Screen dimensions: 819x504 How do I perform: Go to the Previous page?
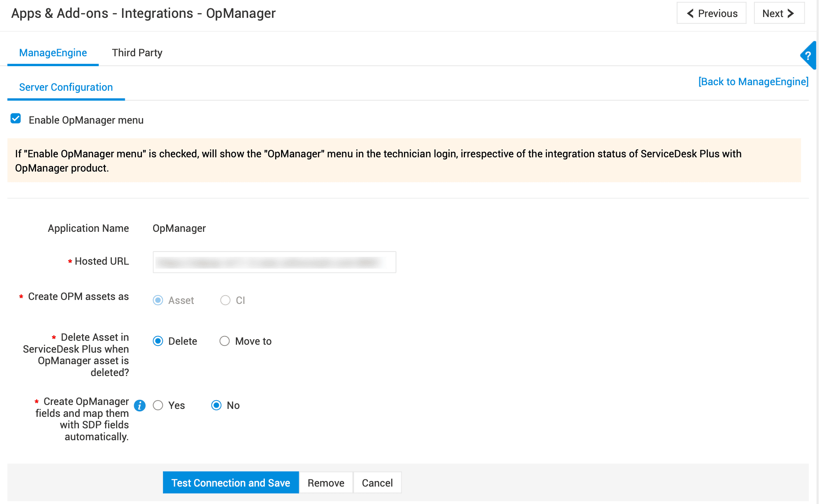[711, 13]
